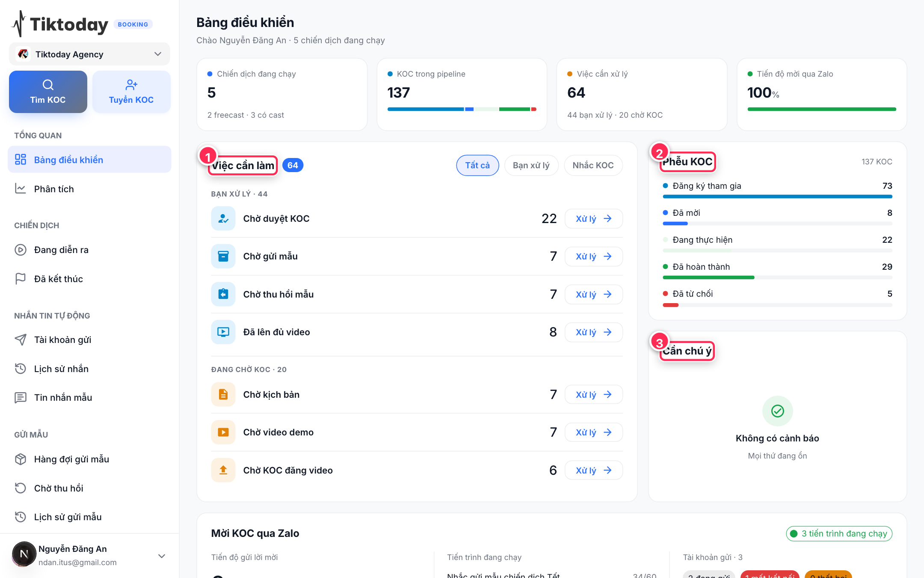This screenshot has width=924, height=578.
Task: Click the Chờ gửi mẫu archive icon
Action: point(223,256)
